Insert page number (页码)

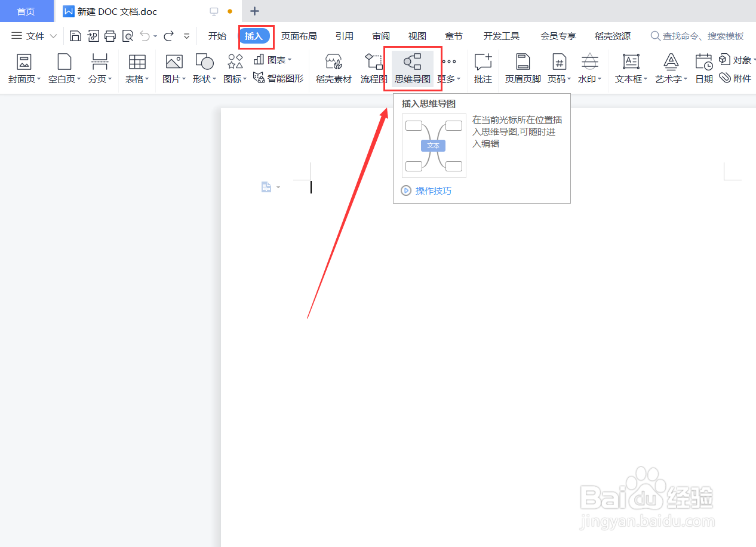click(x=560, y=69)
